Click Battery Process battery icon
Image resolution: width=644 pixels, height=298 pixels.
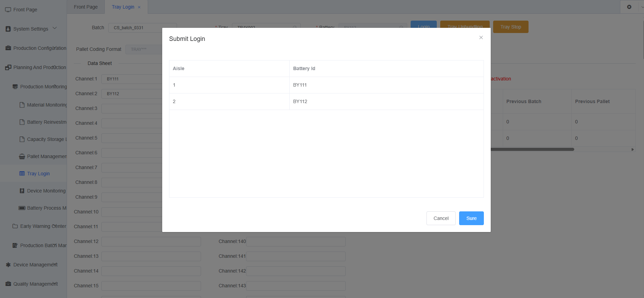point(22,208)
